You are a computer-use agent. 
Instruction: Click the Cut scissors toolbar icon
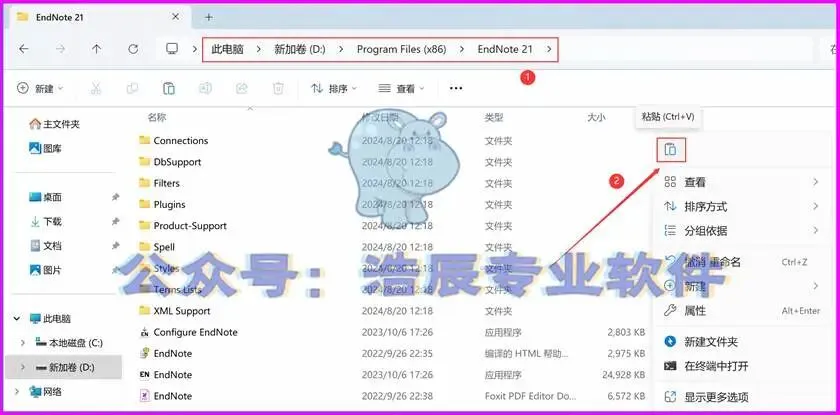(x=96, y=88)
